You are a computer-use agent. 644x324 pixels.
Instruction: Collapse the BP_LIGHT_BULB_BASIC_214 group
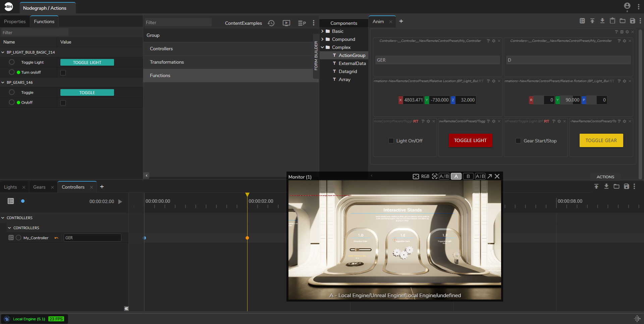(x=3, y=52)
